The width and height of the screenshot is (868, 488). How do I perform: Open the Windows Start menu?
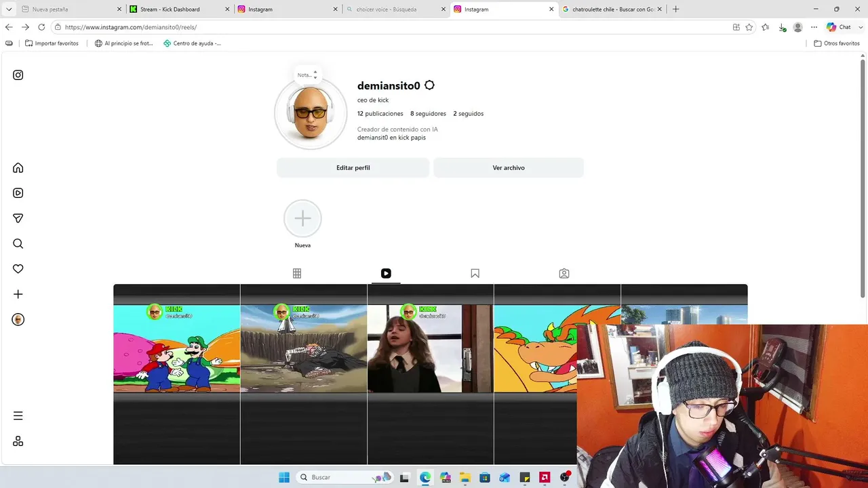click(284, 477)
